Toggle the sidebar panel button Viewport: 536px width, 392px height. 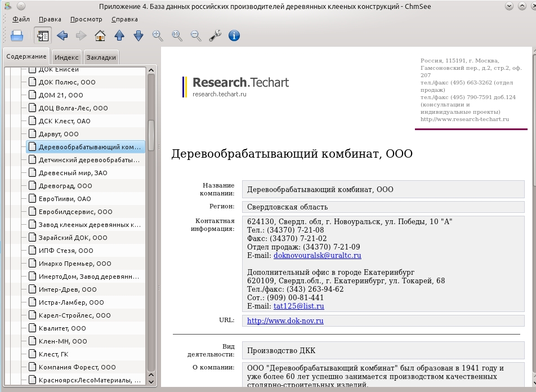click(43, 35)
